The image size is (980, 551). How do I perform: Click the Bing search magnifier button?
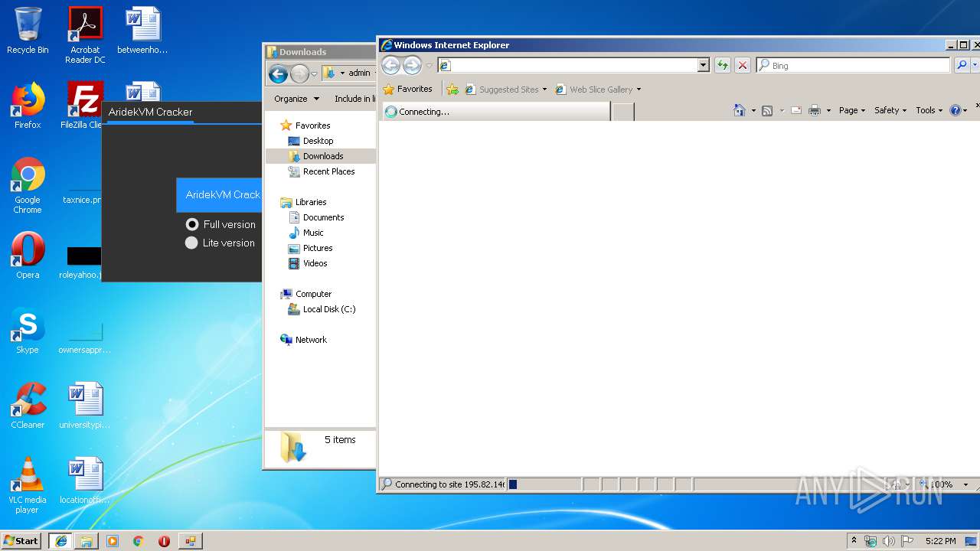point(962,66)
